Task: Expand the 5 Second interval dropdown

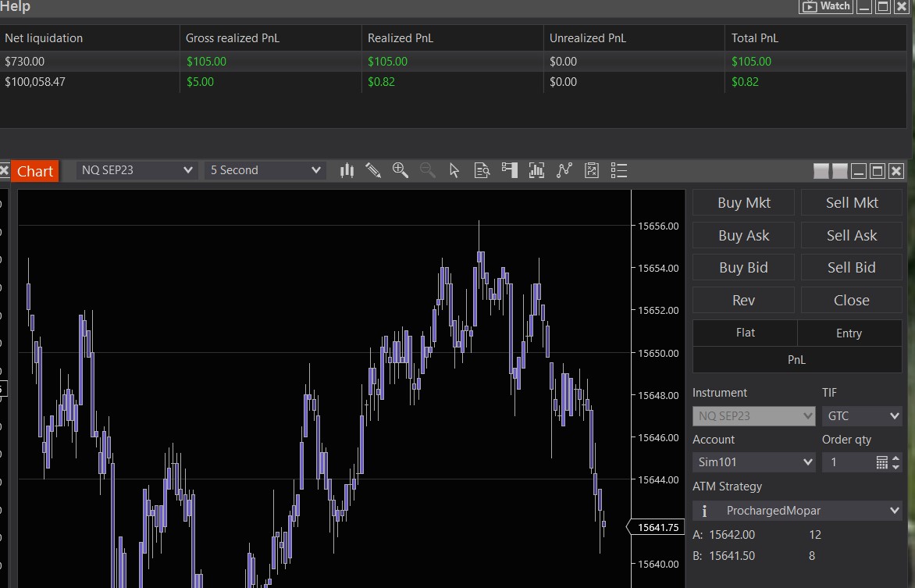Action: click(265, 170)
